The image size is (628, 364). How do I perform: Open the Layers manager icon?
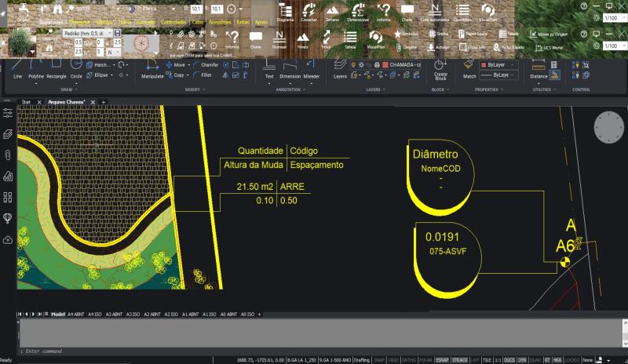tap(340, 69)
